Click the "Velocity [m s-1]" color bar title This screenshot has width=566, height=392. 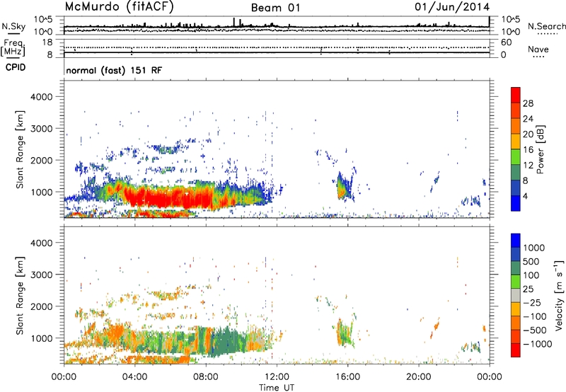click(559, 296)
